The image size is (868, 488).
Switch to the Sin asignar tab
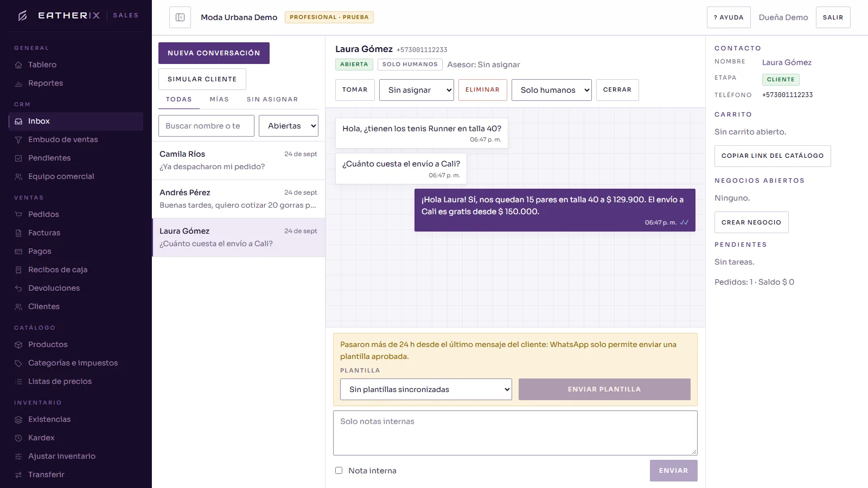(272, 99)
